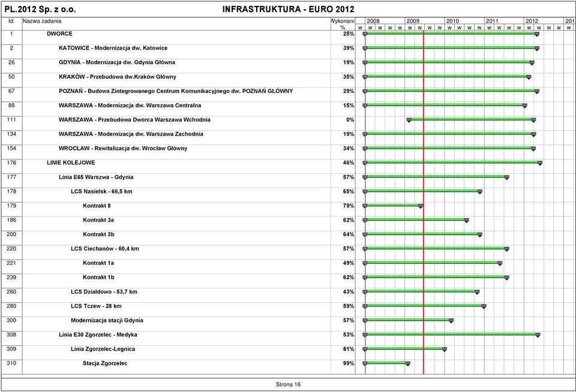Select LCS Działdowo - 53,7 km task

pyautogui.click(x=104, y=292)
